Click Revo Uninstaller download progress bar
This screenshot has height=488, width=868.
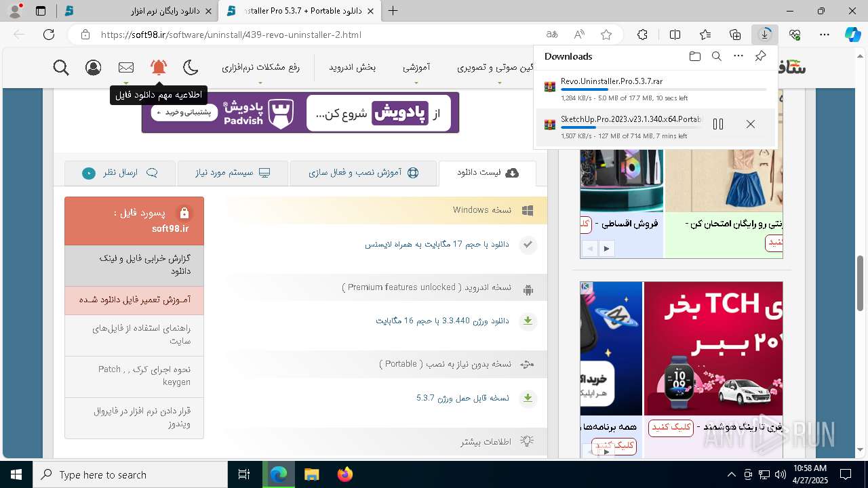[663, 89]
